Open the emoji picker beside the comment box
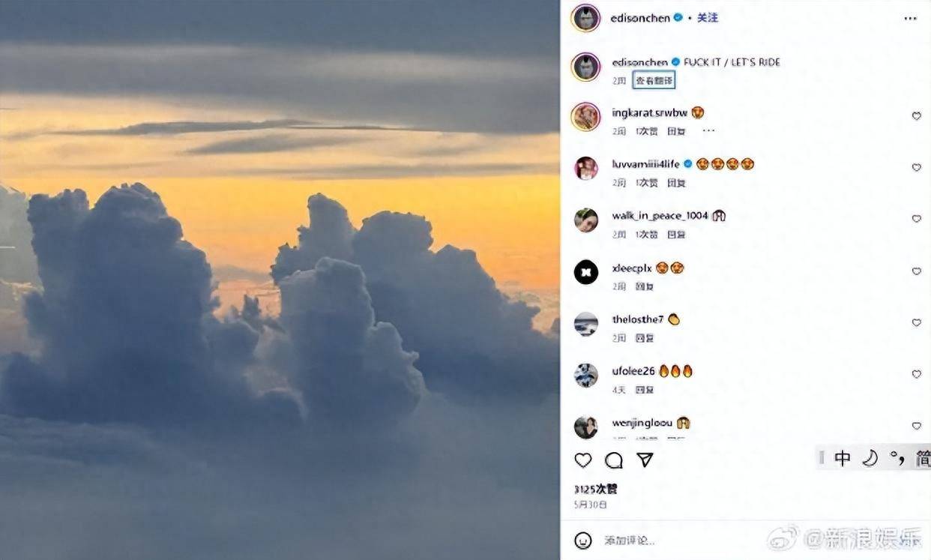931x560 pixels. [583, 540]
